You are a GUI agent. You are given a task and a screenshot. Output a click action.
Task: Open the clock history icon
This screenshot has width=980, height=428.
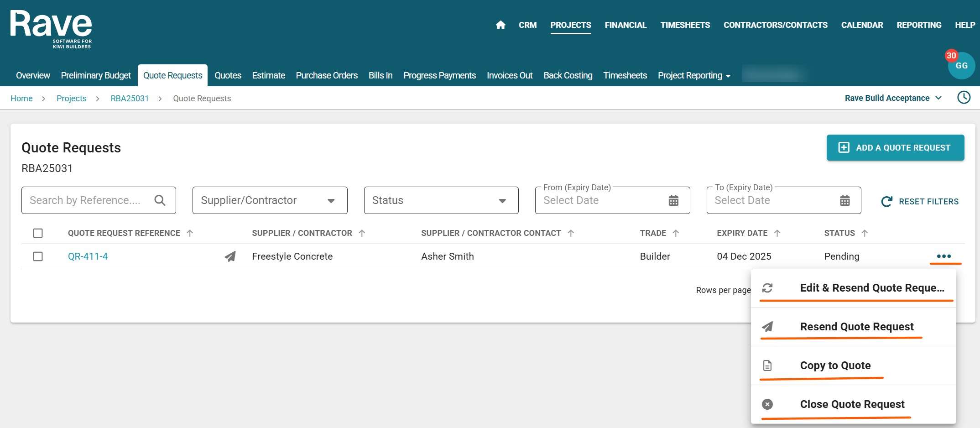tap(964, 98)
